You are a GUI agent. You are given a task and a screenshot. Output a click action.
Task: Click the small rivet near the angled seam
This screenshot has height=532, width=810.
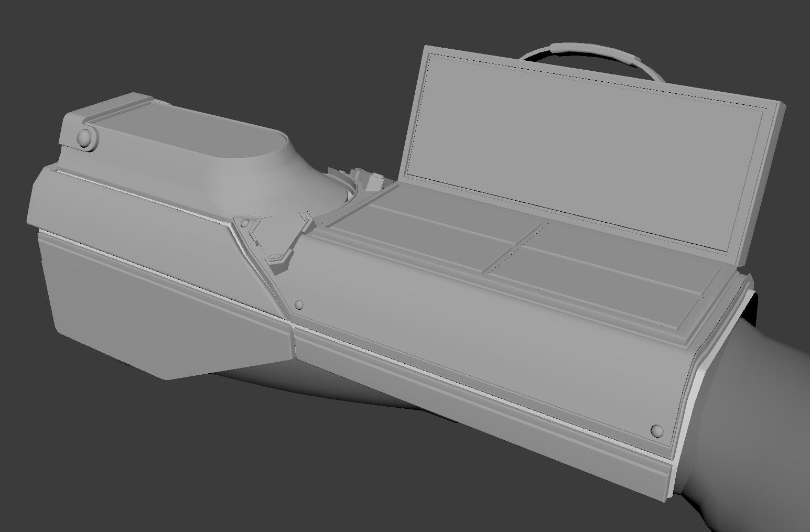[x=299, y=304]
